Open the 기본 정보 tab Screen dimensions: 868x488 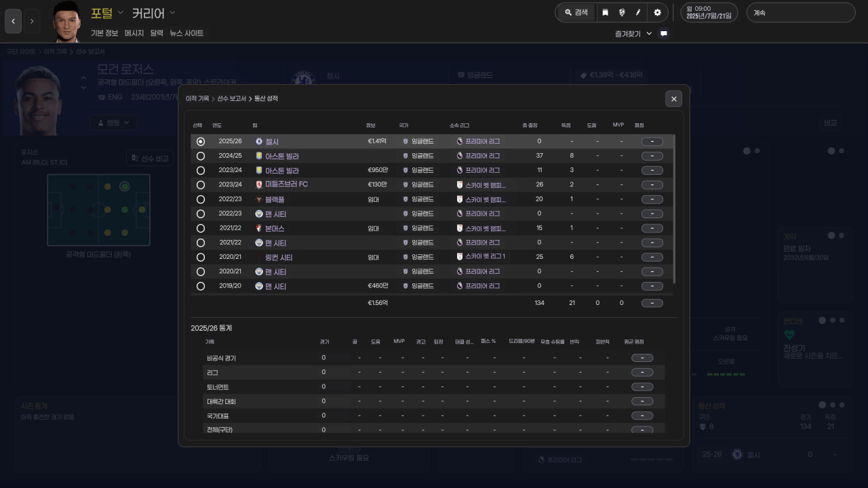pos(104,33)
